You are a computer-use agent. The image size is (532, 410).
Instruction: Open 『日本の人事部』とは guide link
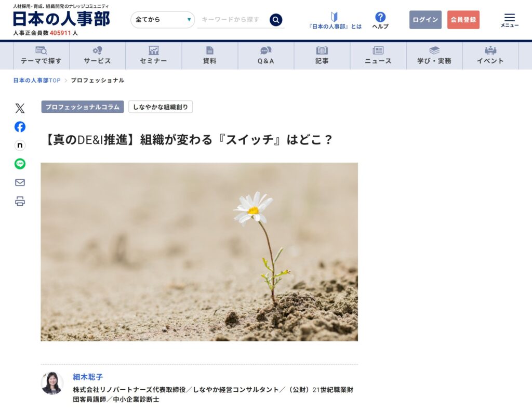(335, 20)
